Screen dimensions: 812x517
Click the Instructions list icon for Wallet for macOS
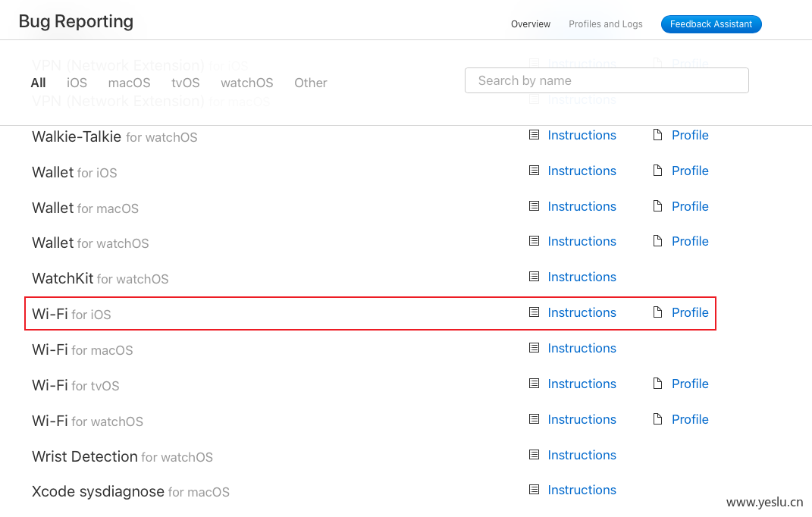[x=534, y=206]
